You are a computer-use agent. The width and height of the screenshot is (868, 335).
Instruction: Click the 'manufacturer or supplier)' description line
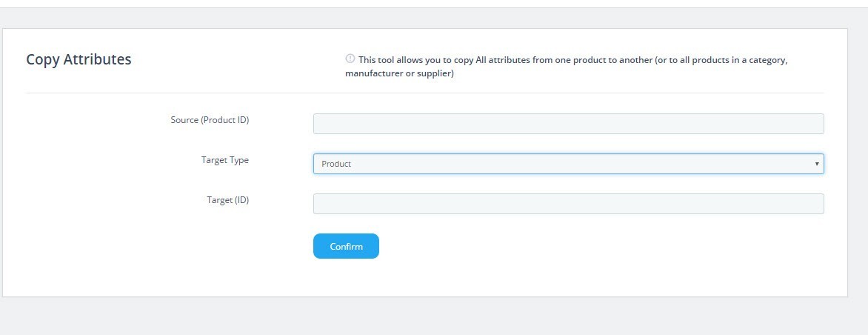[x=400, y=73]
